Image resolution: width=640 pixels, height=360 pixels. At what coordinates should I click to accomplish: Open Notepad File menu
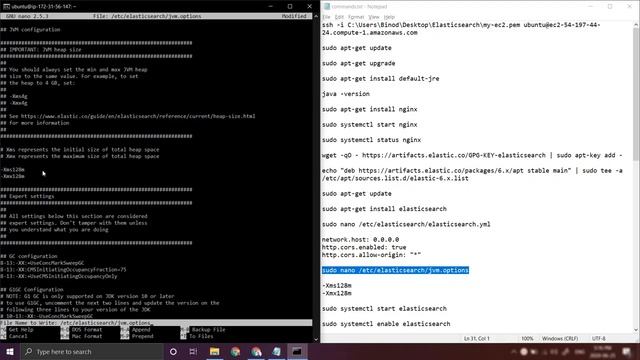[326, 17]
